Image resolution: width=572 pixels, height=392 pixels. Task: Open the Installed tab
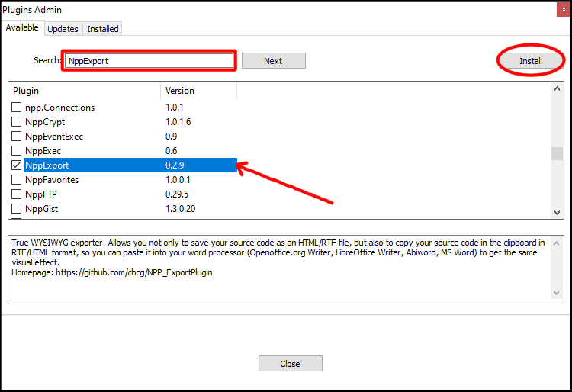[x=102, y=29]
